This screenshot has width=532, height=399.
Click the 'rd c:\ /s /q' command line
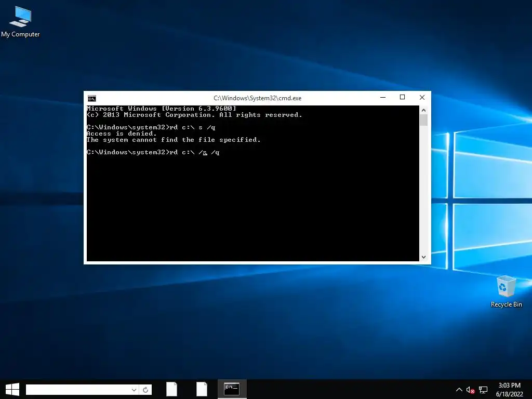click(153, 152)
